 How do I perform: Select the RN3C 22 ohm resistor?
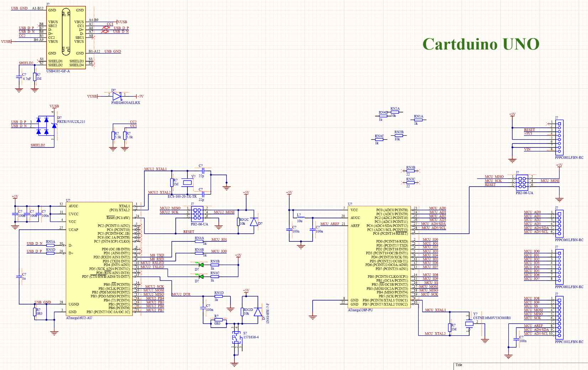(x=410, y=183)
